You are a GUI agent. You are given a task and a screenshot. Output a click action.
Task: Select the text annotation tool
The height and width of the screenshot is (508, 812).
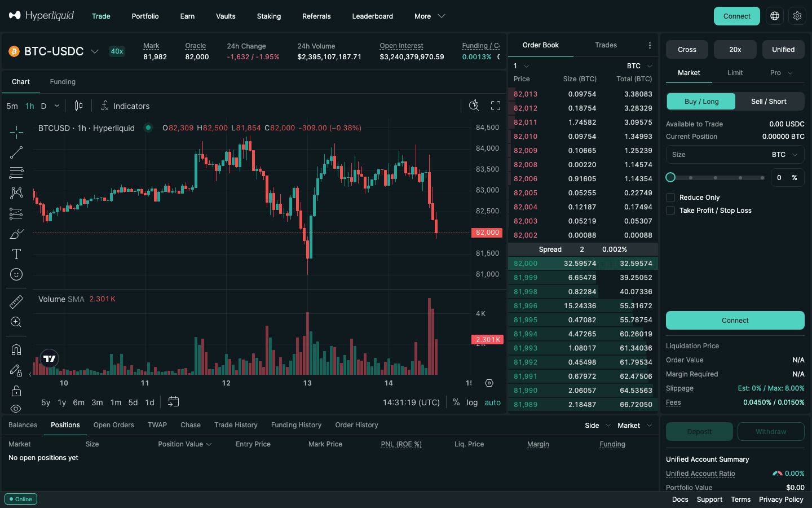click(x=16, y=254)
